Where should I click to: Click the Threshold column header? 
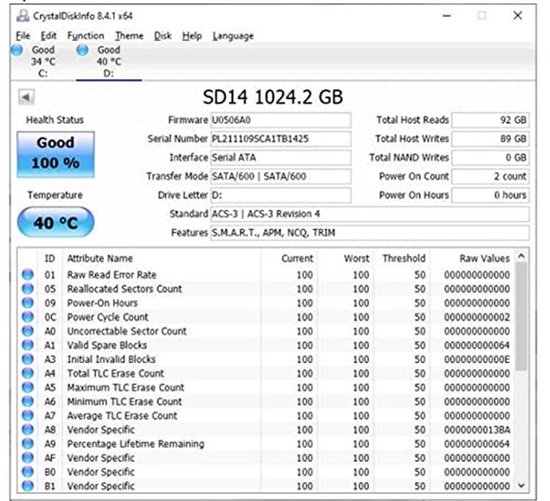[402, 259]
